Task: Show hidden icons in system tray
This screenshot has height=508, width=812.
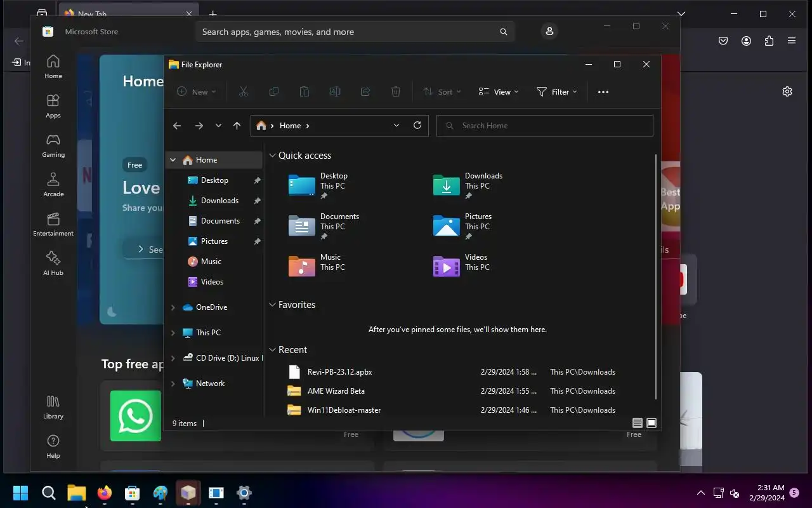Action: tap(701, 493)
